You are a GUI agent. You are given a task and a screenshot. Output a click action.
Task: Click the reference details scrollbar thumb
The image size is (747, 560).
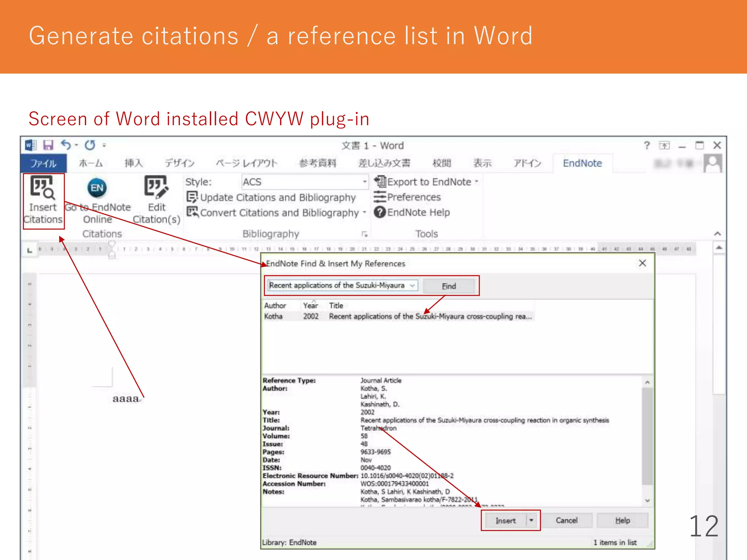tap(647, 436)
